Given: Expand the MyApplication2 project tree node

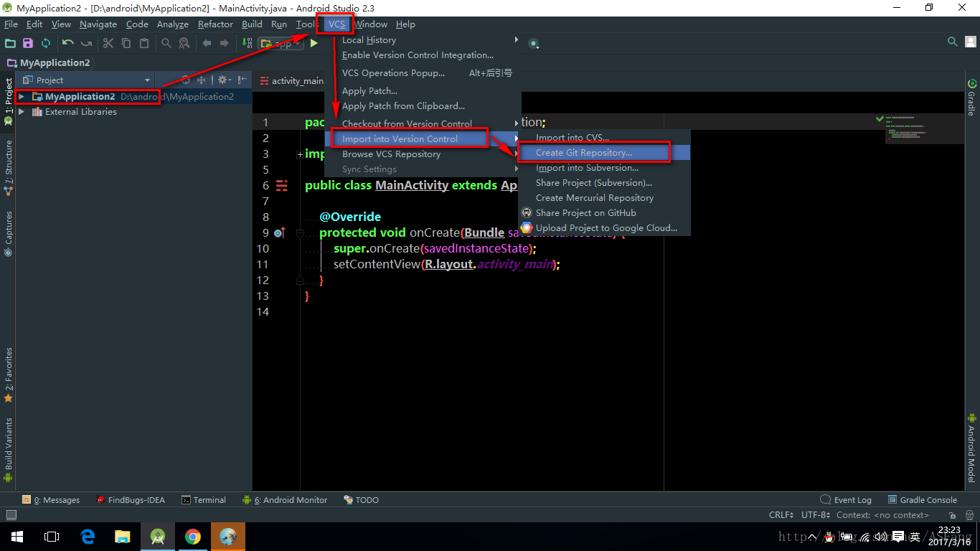Looking at the screenshot, I should click(22, 96).
